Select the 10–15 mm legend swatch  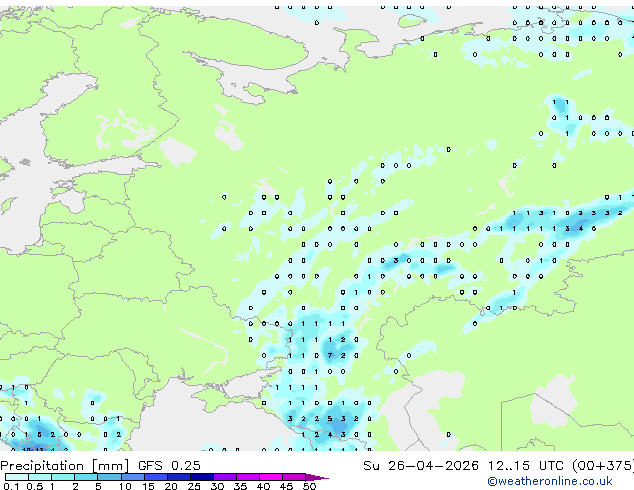click(x=133, y=477)
